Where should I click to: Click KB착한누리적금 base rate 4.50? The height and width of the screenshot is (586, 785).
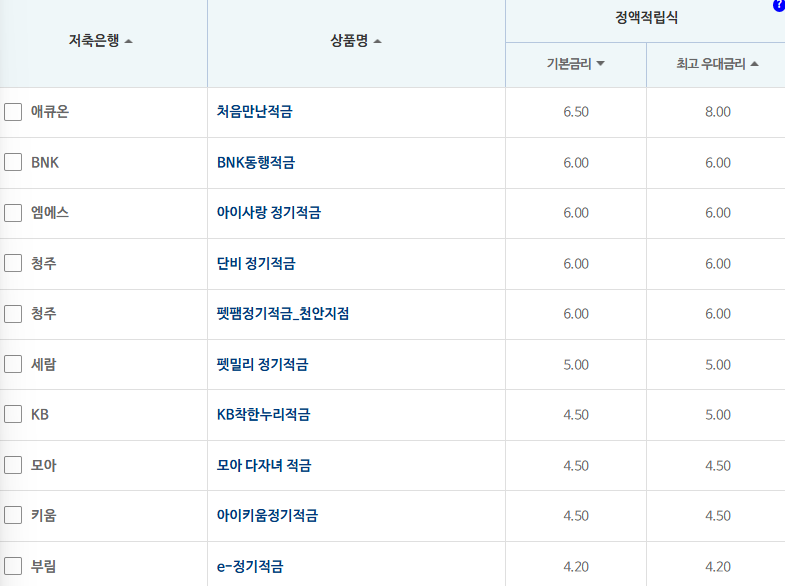tap(576, 415)
